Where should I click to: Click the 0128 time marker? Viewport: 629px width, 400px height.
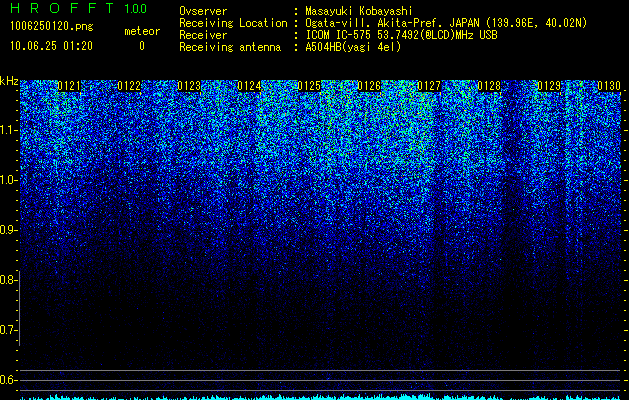click(489, 86)
